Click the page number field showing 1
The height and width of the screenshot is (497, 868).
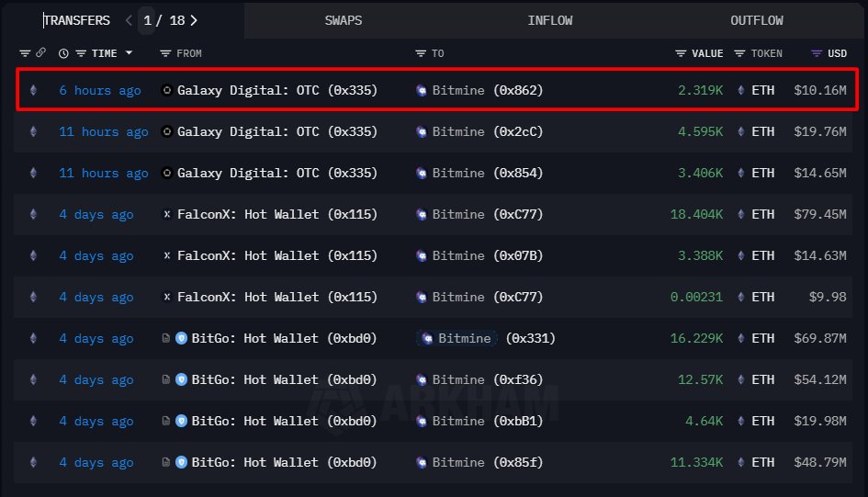pyautogui.click(x=147, y=20)
